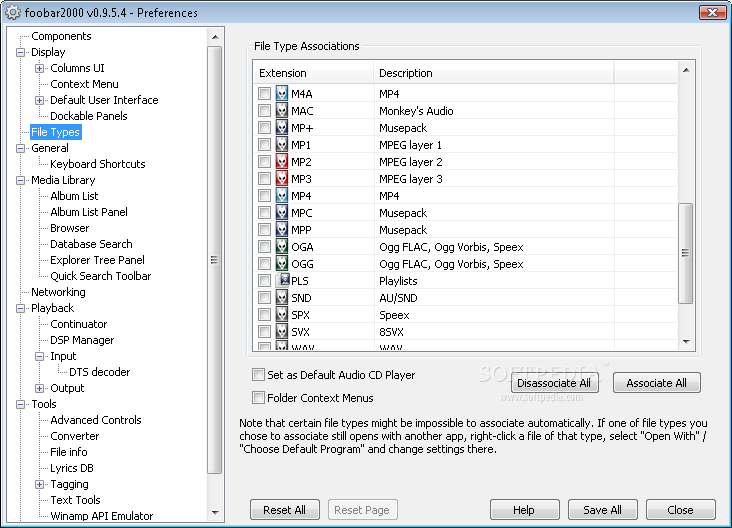Select the Context Menu tree entry
Screen dimensions: 732x528
pyautogui.click(x=84, y=84)
